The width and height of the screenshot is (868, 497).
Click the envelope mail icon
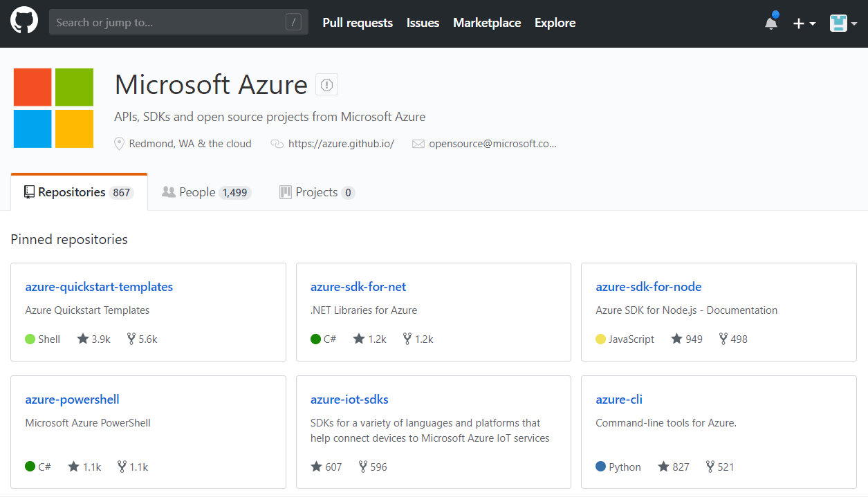418,144
